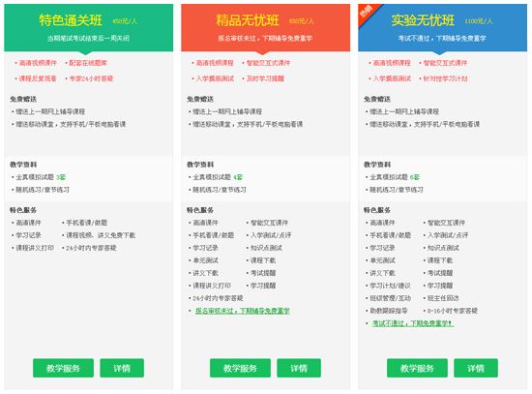Click the red header subtitle 报名审核未过
The image size is (532, 394).
[x=265, y=39]
